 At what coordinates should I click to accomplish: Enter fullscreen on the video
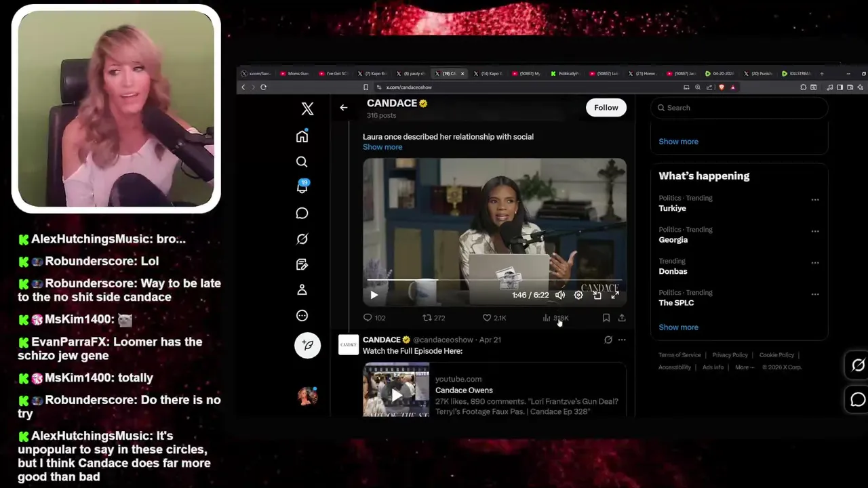[615, 295]
